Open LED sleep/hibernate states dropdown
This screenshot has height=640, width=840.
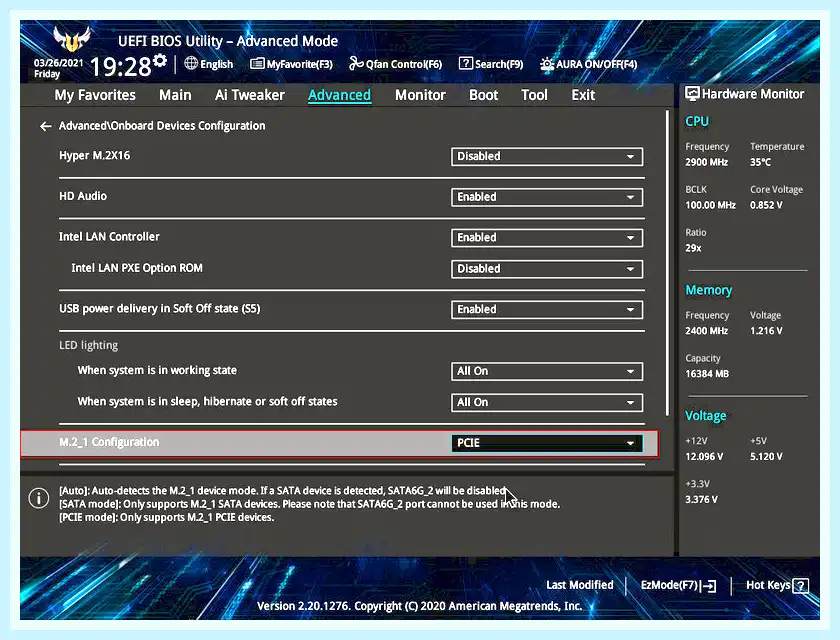[547, 402]
